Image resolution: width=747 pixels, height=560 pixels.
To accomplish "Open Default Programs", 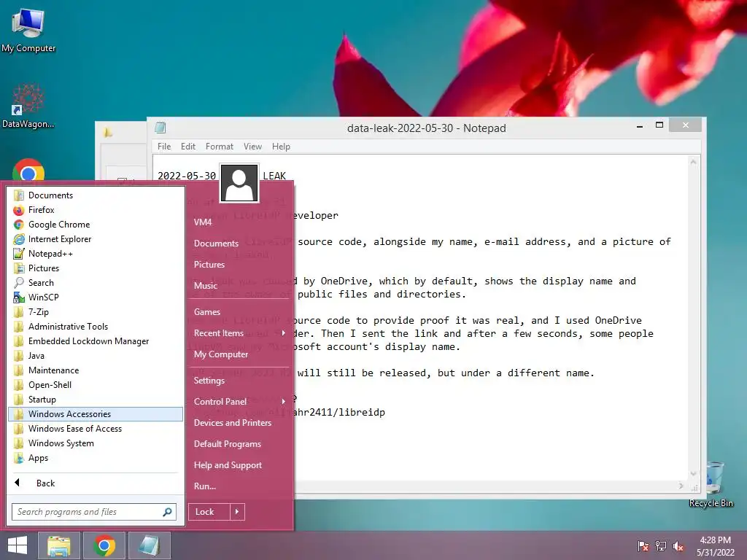I will [x=239, y=444].
